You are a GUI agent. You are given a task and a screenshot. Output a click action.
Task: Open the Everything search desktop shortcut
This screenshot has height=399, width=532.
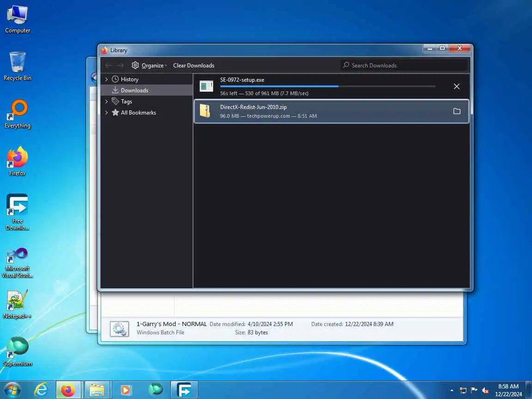click(17, 114)
